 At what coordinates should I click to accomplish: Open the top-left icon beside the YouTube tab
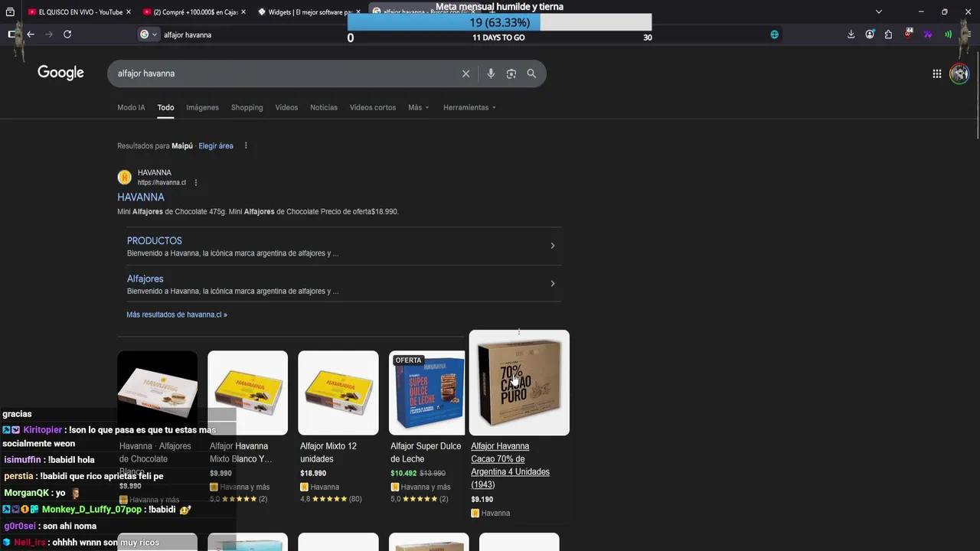[x=8, y=11]
